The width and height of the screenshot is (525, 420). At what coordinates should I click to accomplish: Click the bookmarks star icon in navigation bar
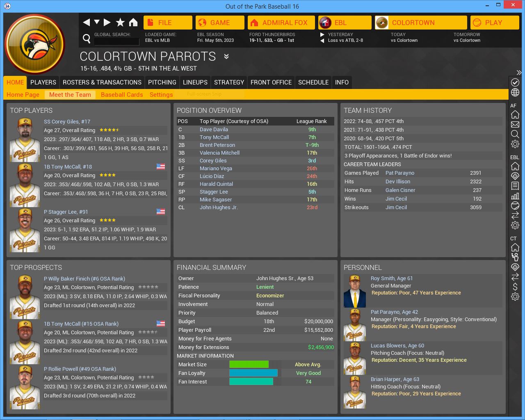[x=120, y=23]
